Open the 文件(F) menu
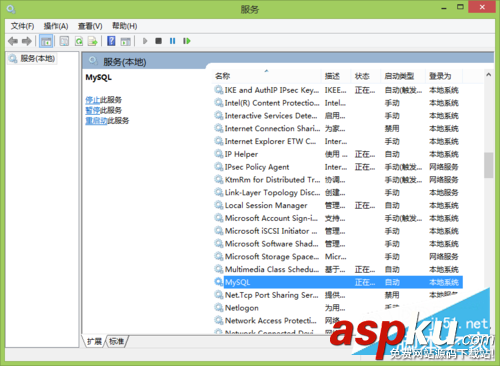Viewport: 500px width, 366px height. point(22,26)
